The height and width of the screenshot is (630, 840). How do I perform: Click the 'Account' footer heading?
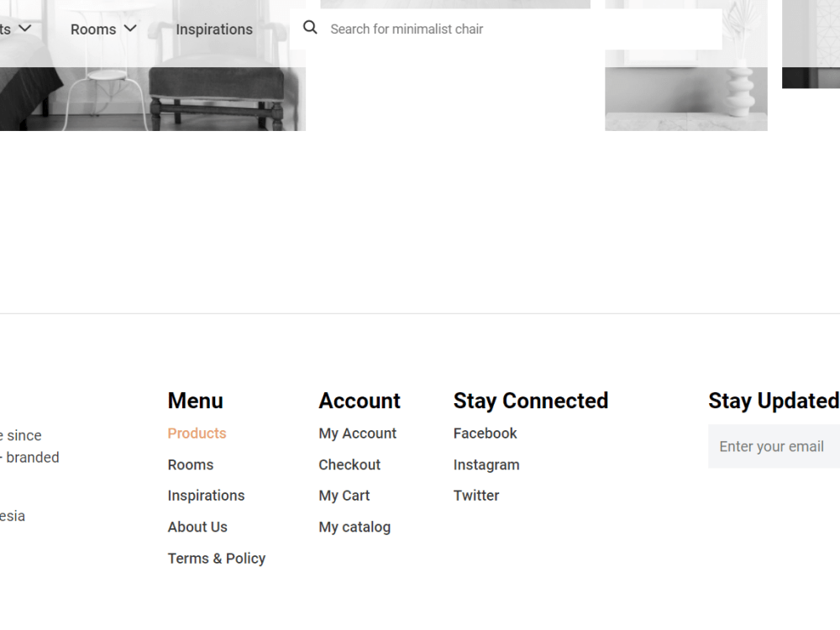point(360,401)
